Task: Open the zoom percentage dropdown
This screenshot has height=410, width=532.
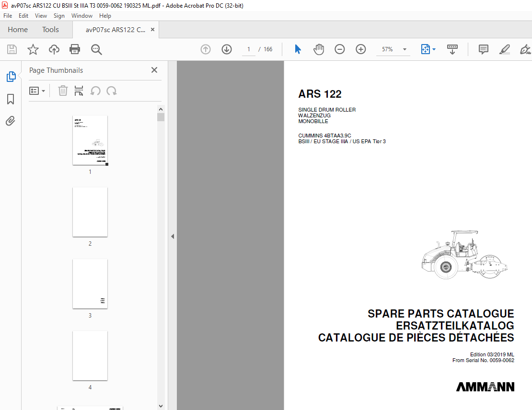Action: point(405,49)
